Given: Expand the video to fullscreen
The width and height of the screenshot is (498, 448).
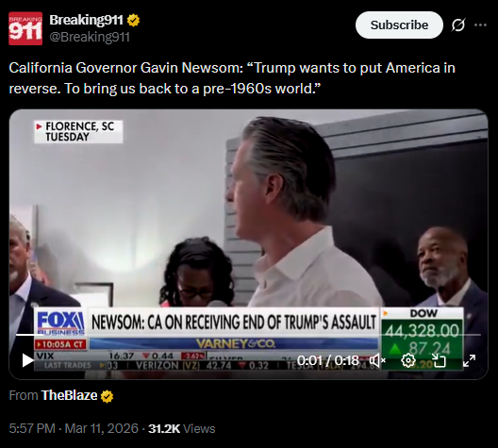Looking at the screenshot, I should (x=469, y=360).
